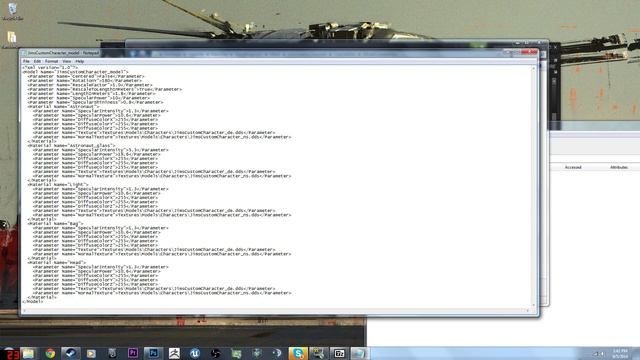Launch Adobe Photoshop from the taskbar

click(x=153, y=353)
